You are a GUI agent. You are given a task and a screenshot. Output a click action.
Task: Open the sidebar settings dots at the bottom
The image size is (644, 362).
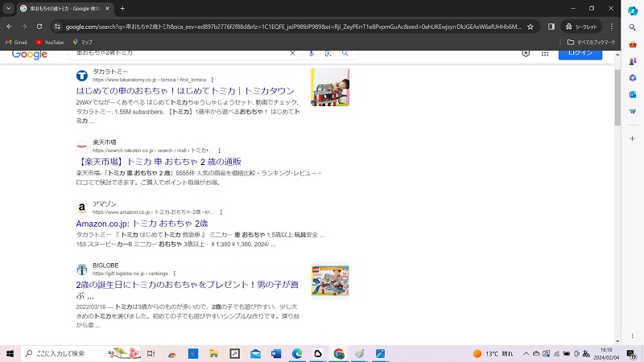[633, 335]
